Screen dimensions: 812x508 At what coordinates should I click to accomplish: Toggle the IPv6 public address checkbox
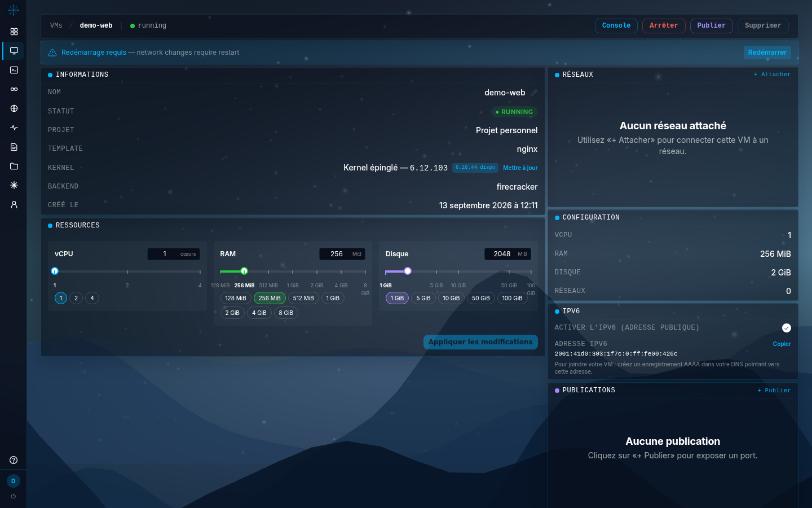click(x=787, y=328)
